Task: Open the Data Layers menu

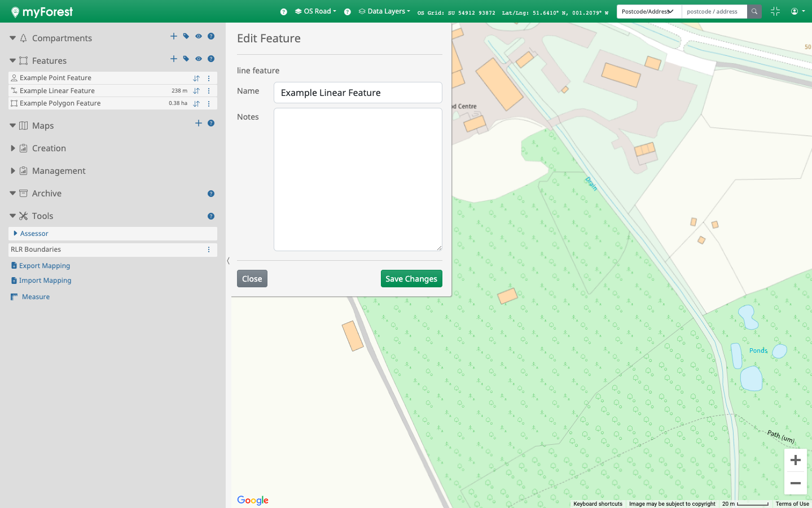Action: (385, 11)
